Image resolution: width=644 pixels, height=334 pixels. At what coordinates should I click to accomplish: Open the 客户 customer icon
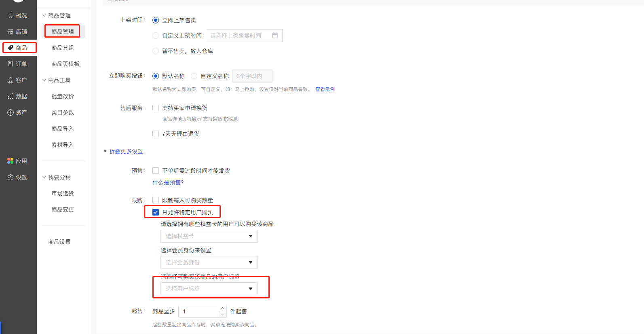pyautogui.click(x=11, y=80)
